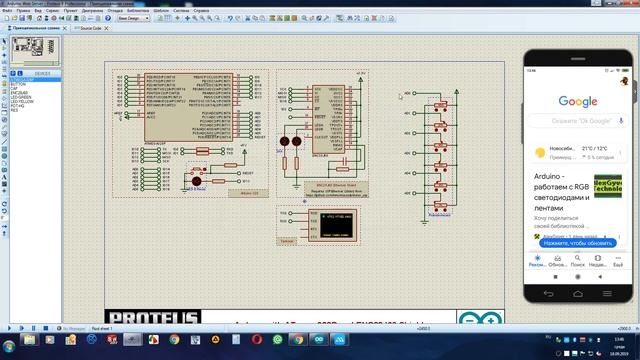
Task: Select ENC28J60 in the devices list
Action: [x=19, y=93]
